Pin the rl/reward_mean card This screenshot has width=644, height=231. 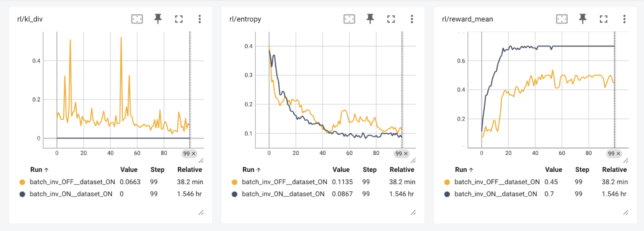582,19
